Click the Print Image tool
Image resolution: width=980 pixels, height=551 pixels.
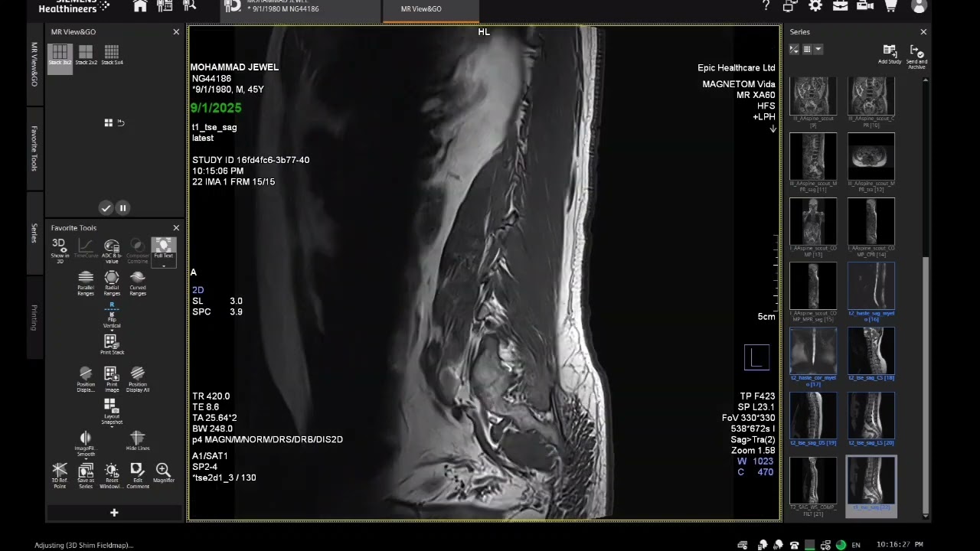[112, 380]
